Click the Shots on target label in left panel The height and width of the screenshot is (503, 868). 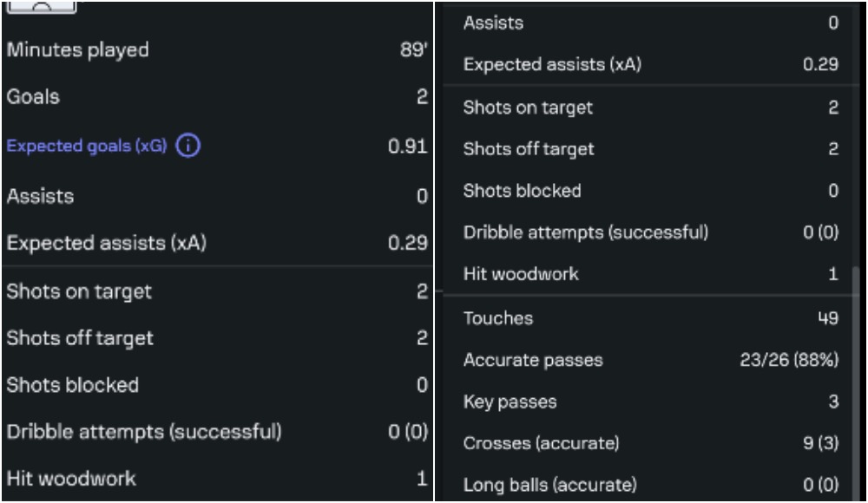point(80,292)
